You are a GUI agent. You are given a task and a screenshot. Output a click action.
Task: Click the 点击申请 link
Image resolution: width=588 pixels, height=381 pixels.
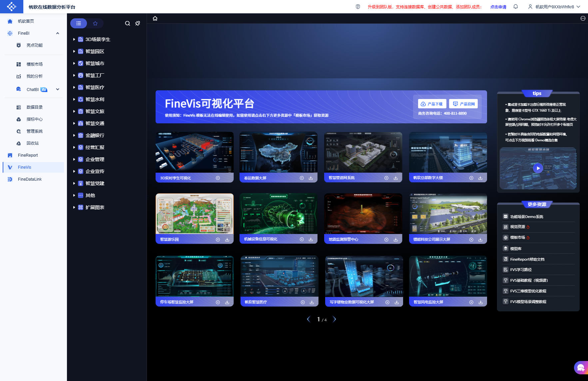click(x=498, y=7)
